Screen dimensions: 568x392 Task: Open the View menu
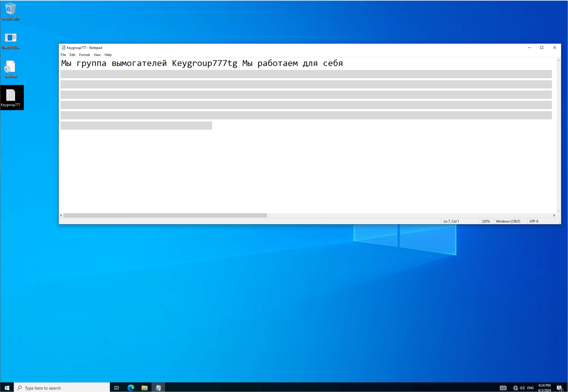97,55
